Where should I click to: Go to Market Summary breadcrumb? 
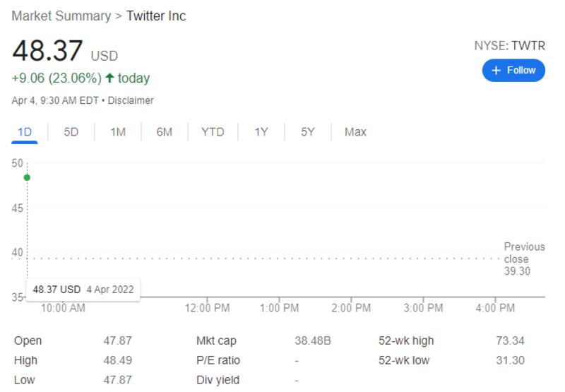pos(61,16)
